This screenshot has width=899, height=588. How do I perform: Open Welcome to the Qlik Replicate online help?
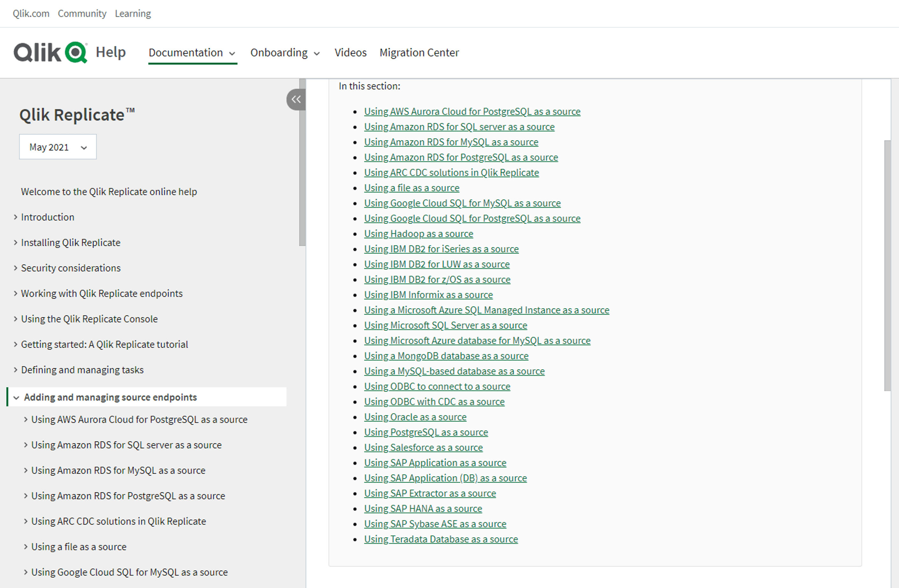(109, 192)
